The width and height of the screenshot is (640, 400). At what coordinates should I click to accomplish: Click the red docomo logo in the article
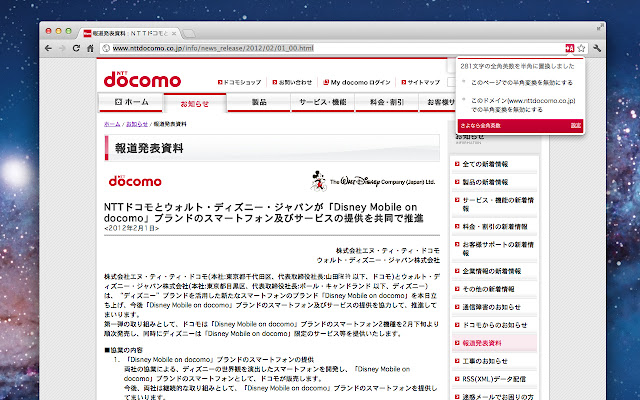(x=135, y=180)
